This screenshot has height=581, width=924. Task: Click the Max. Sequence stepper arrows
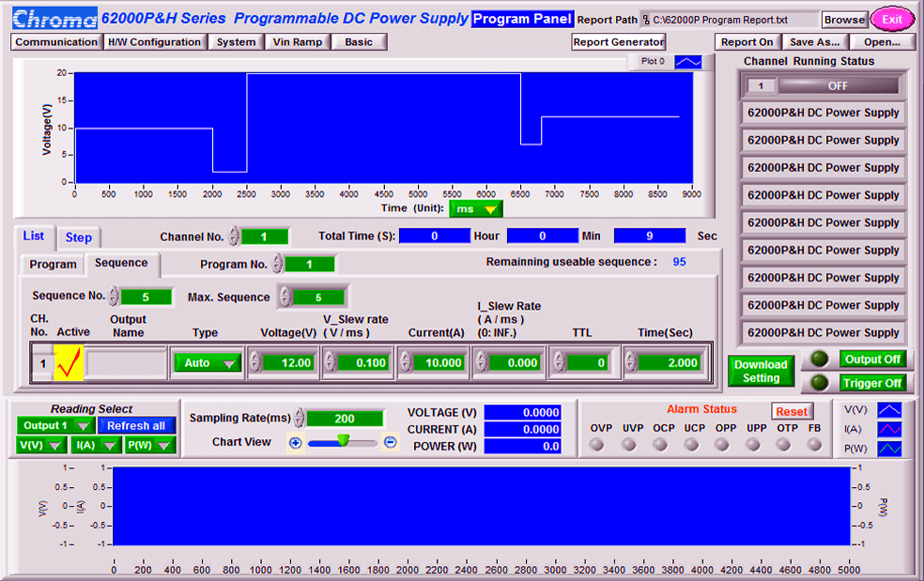(x=285, y=297)
